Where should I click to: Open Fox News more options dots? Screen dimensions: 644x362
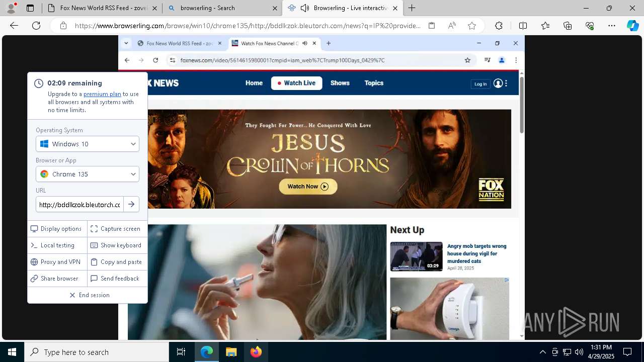(x=506, y=83)
